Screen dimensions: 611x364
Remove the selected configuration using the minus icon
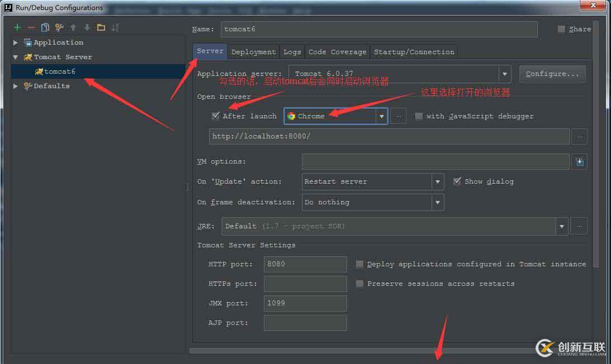[x=31, y=27]
